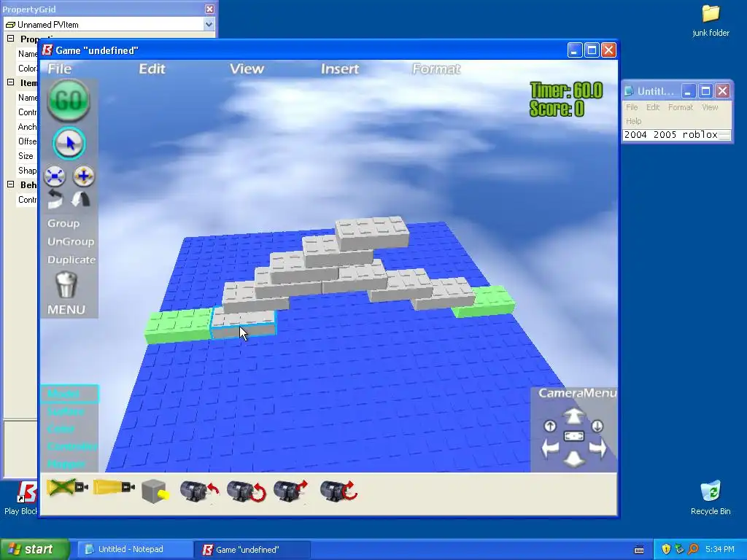
Task: Open the Windows start menu
Action: coord(35,550)
